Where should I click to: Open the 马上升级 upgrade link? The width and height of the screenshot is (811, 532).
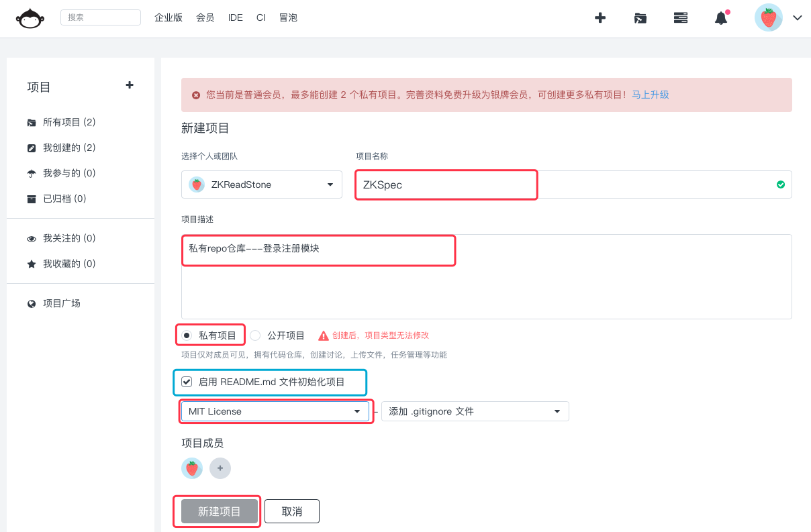point(649,95)
